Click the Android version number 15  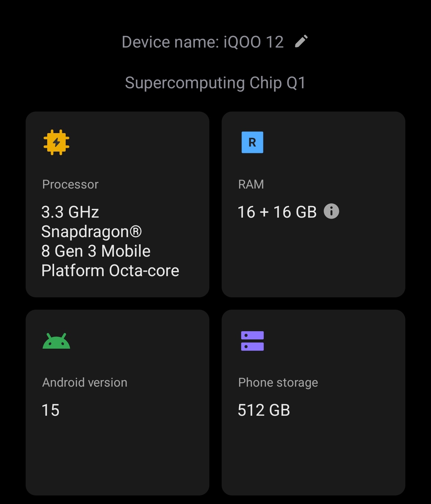[51, 410]
